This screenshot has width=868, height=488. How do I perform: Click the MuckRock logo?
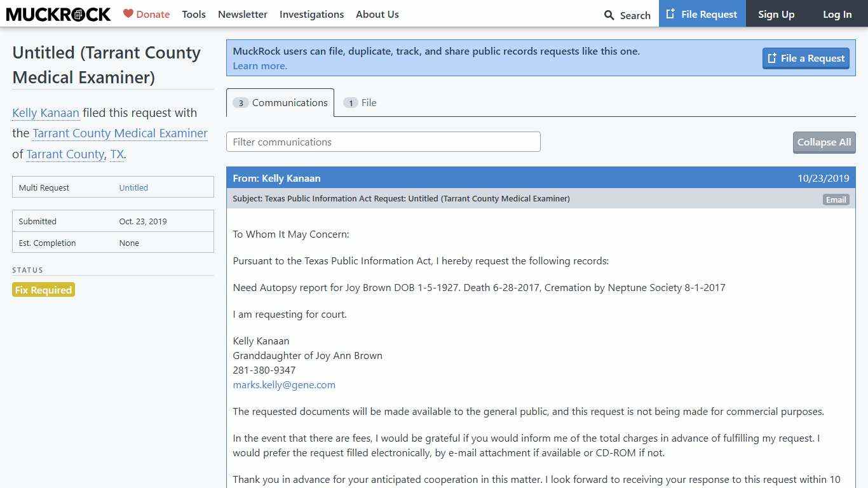pos(58,14)
